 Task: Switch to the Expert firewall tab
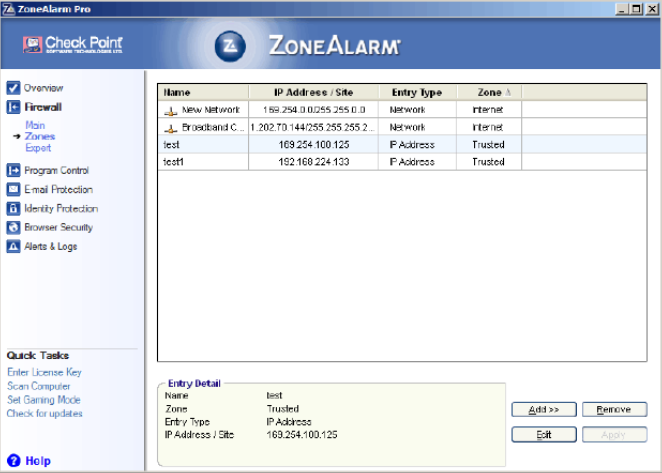click(x=38, y=148)
